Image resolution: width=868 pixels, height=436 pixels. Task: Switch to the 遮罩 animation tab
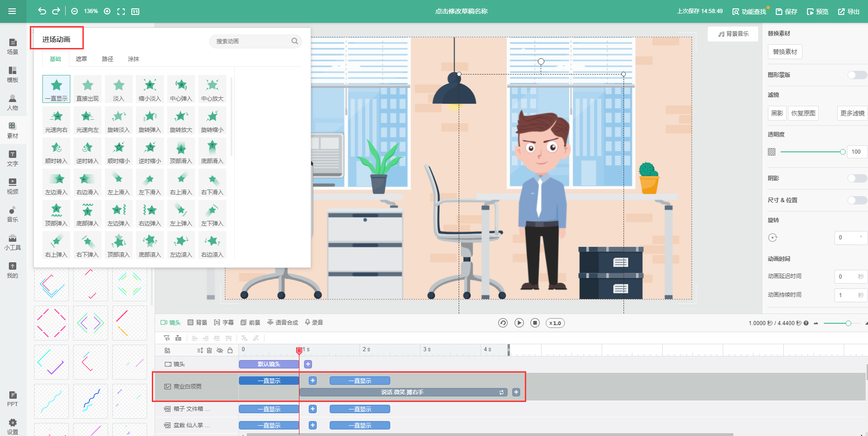click(x=81, y=59)
